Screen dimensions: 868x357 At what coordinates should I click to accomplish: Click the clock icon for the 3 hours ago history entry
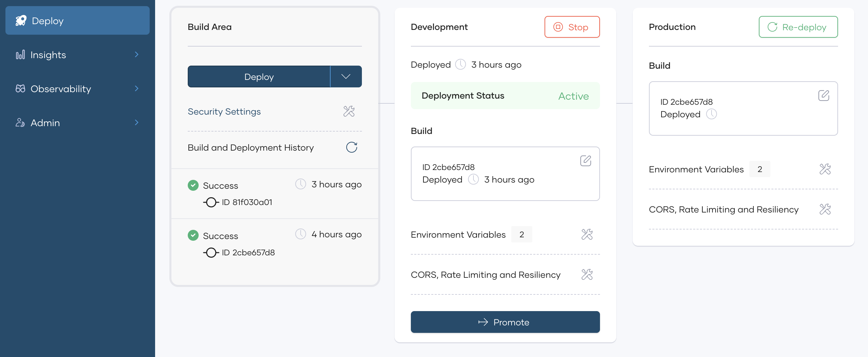[x=301, y=184]
